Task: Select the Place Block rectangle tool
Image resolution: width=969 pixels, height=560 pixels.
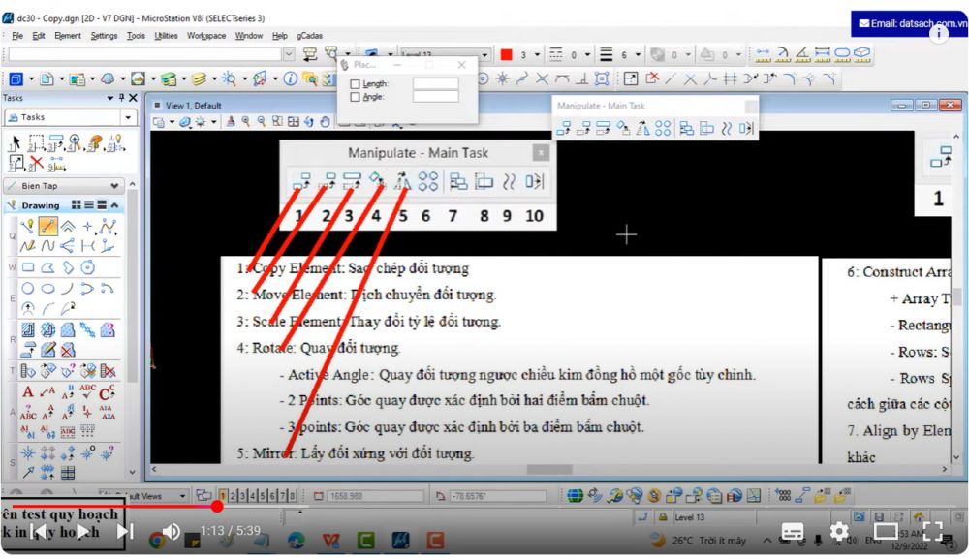Action: pyautogui.click(x=28, y=267)
